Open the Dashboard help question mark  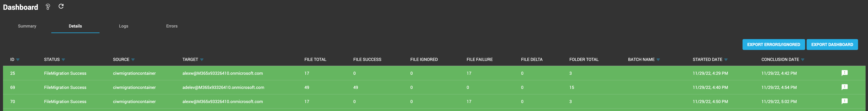(48, 6)
